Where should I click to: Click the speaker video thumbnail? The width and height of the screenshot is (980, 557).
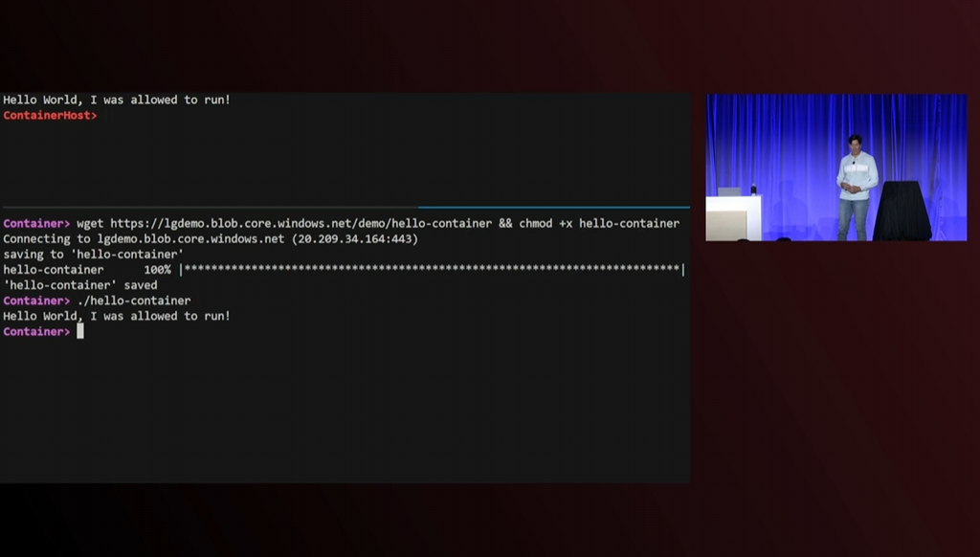coord(836,167)
